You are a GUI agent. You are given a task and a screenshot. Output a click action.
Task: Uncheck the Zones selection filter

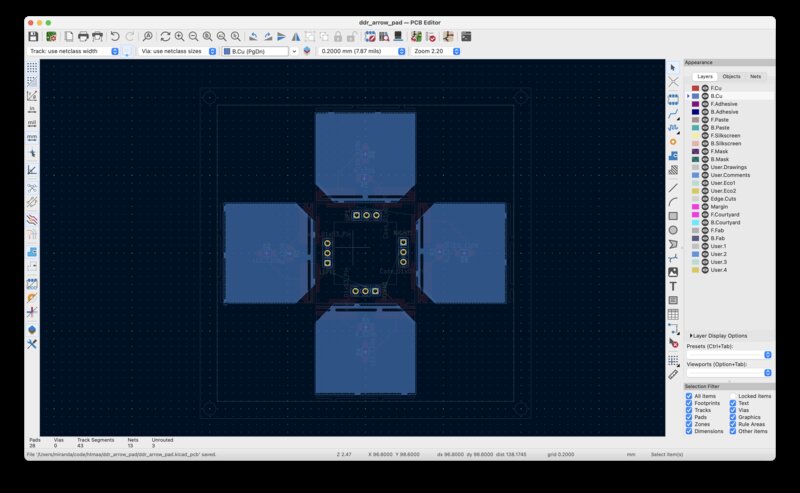tap(689, 424)
